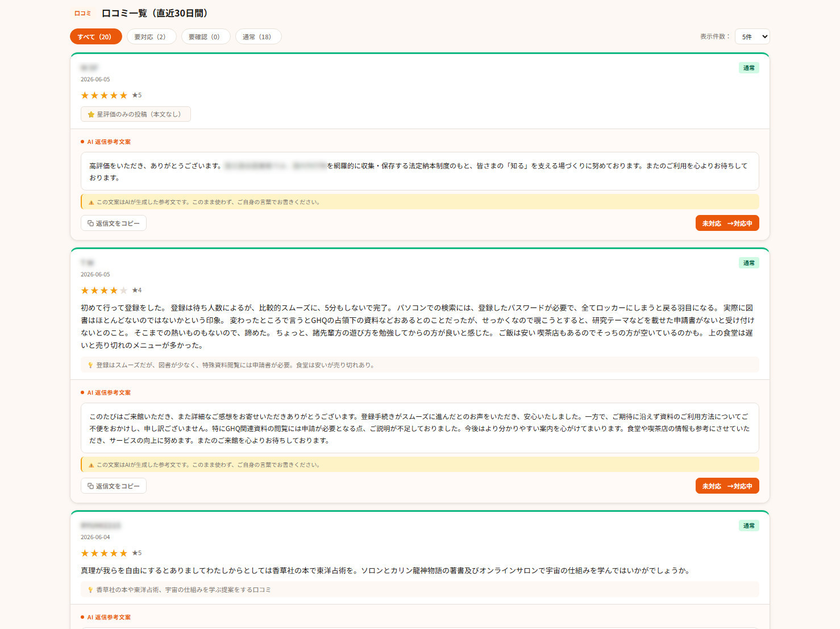Screen dimensions: 840x629
Task: Click the 通常 badge on the first review
Action: [748, 68]
